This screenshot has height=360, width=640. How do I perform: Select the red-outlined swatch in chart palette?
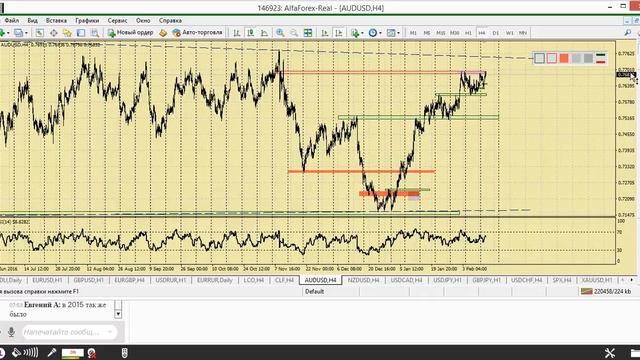click(x=552, y=58)
